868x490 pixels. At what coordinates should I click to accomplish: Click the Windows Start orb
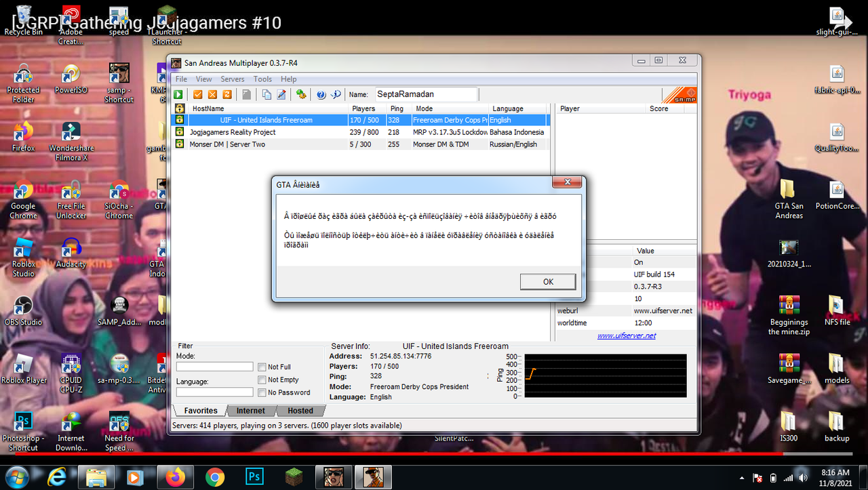coord(17,477)
